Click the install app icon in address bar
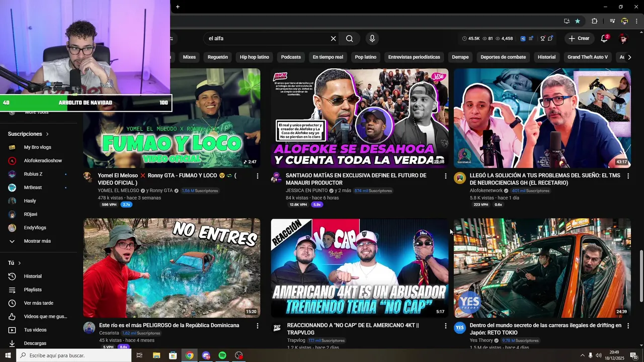The height and width of the screenshot is (362, 644). click(x=567, y=21)
